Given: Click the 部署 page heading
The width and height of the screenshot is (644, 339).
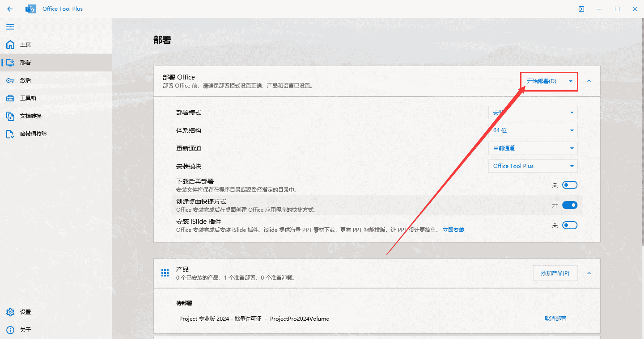Looking at the screenshot, I should pos(162,40).
